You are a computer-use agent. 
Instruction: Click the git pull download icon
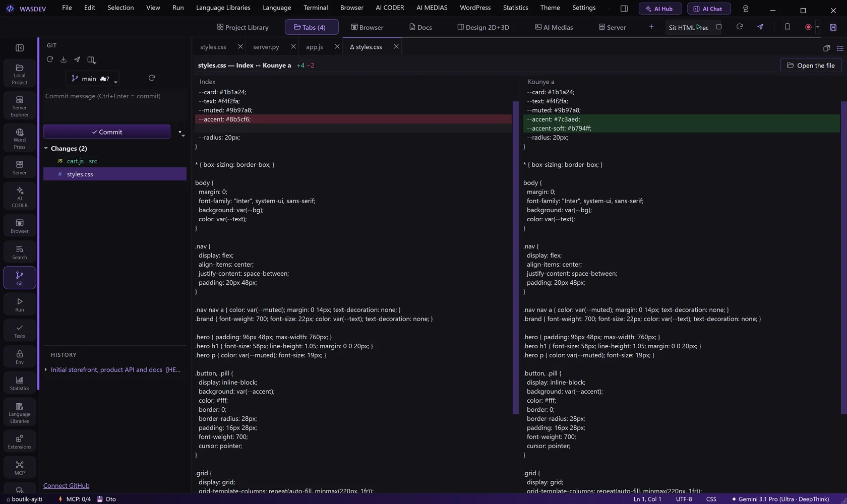pos(64,59)
